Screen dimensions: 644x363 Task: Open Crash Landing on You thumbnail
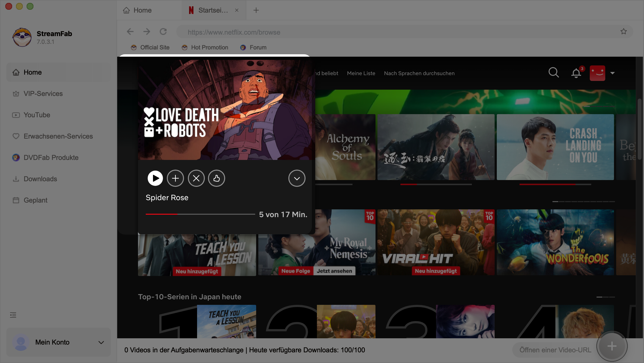click(555, 147)
